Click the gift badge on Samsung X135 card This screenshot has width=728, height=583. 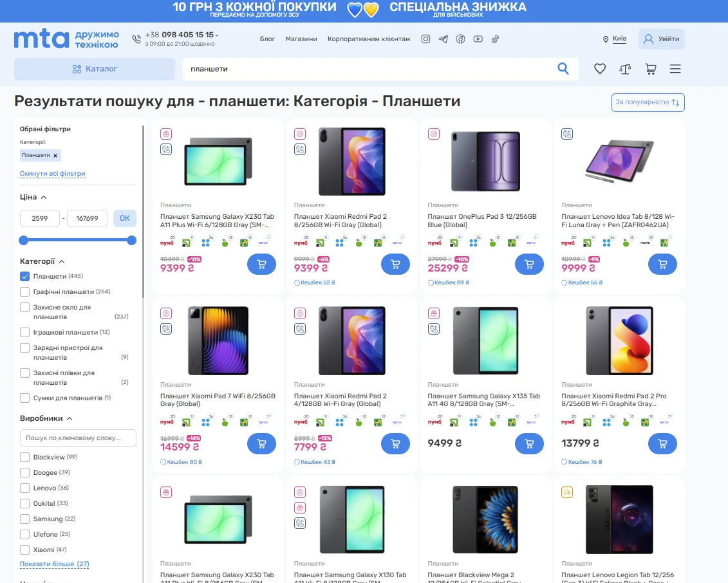point(434,313)
